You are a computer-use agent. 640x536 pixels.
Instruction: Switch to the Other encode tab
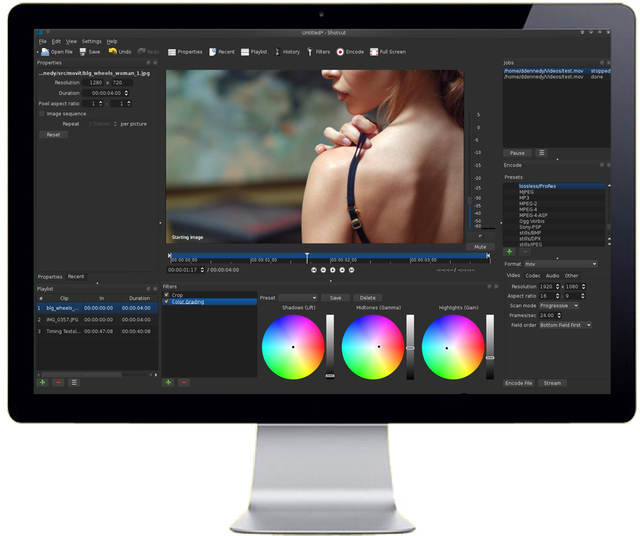[x=571, y=276]
